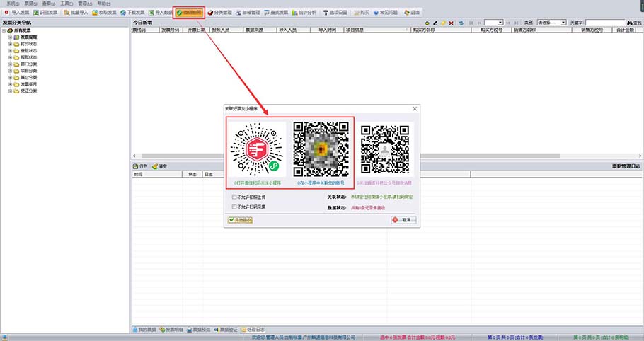Expand the 部门分类 tree folder
Screen dimensions: 644x341
point(10,64)
